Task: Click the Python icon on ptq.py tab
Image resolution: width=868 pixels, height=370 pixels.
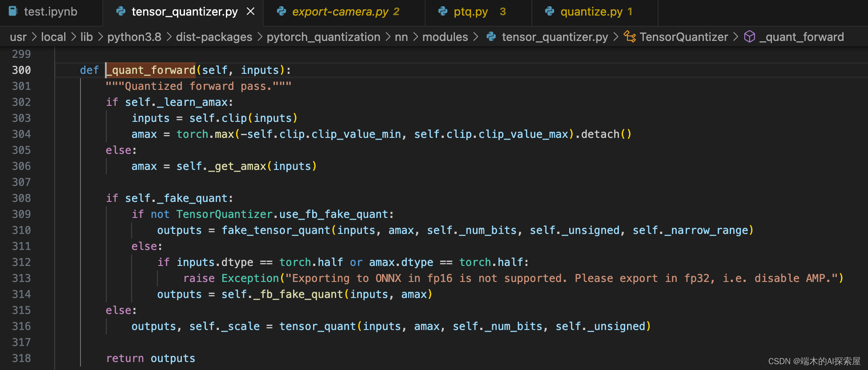Action: pyautogui.click(x=442, y=11)
